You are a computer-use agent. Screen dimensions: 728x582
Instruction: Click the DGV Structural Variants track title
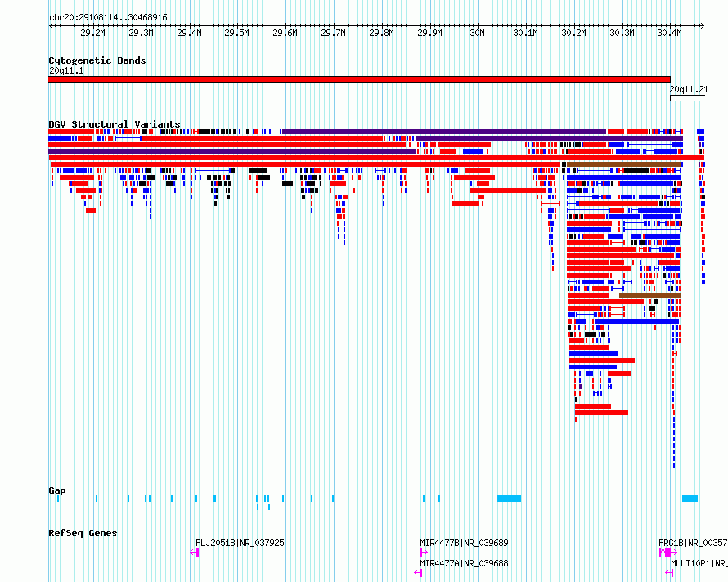point(115,124)
